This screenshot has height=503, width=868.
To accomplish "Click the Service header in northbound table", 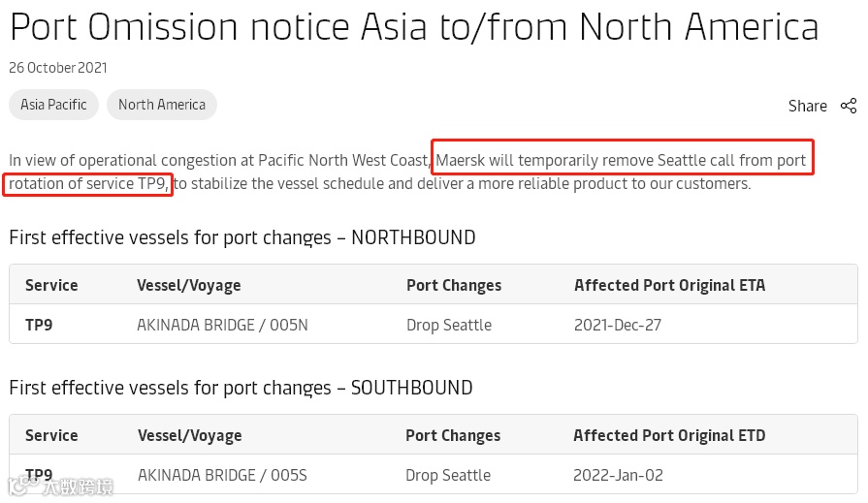I will tap(51, 285).
